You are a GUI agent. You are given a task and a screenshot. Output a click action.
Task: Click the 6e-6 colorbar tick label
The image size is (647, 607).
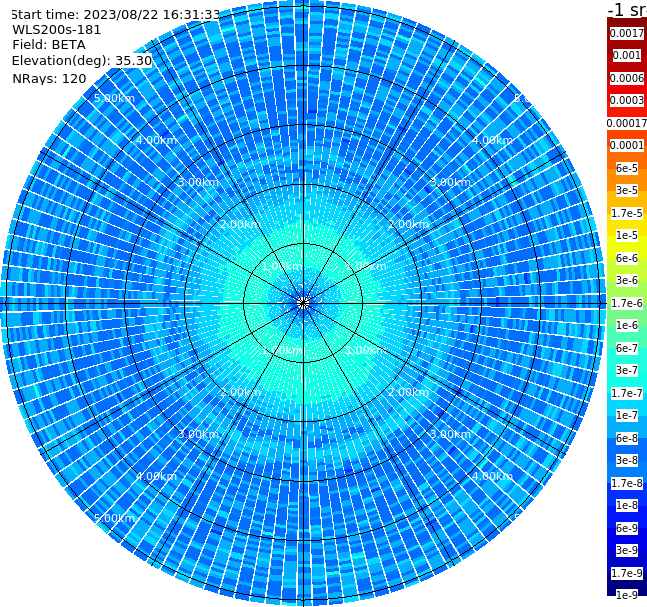(627, 258)
